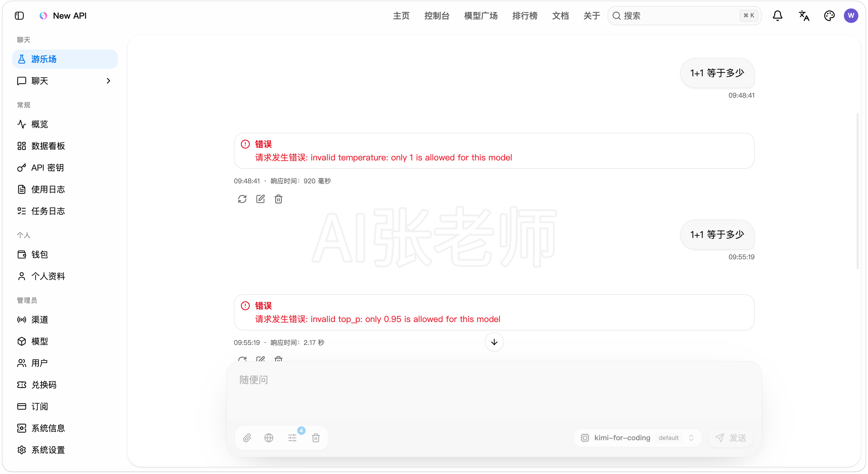This screenshot has height=474, width=868.
Task: Open the language switcher icon
Action: point(804,16)
